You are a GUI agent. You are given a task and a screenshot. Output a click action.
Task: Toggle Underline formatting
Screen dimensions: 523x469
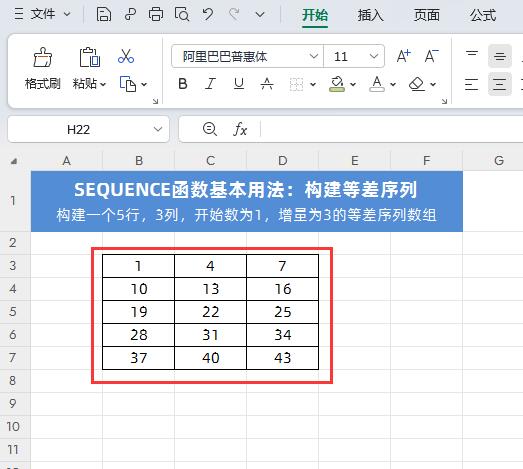pos(238,84)
